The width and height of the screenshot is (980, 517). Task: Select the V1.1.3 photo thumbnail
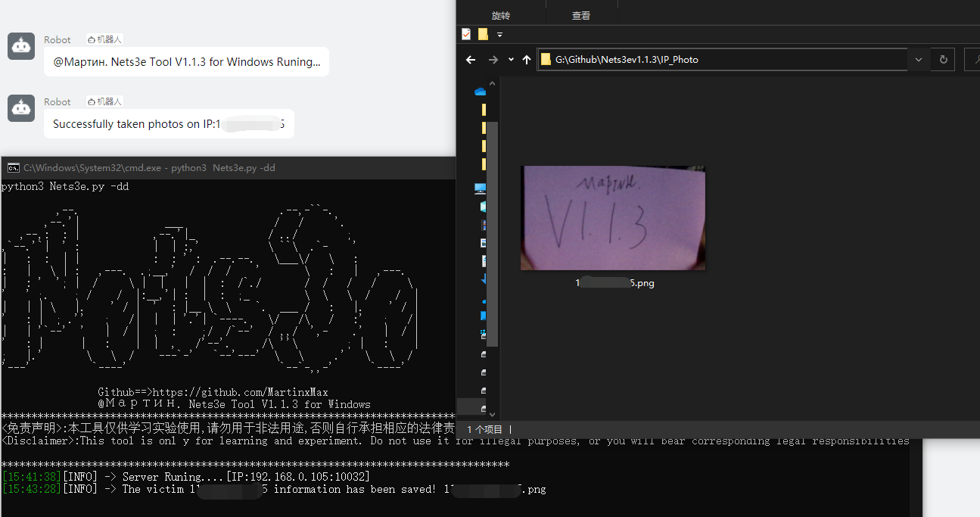coord(613,218)
